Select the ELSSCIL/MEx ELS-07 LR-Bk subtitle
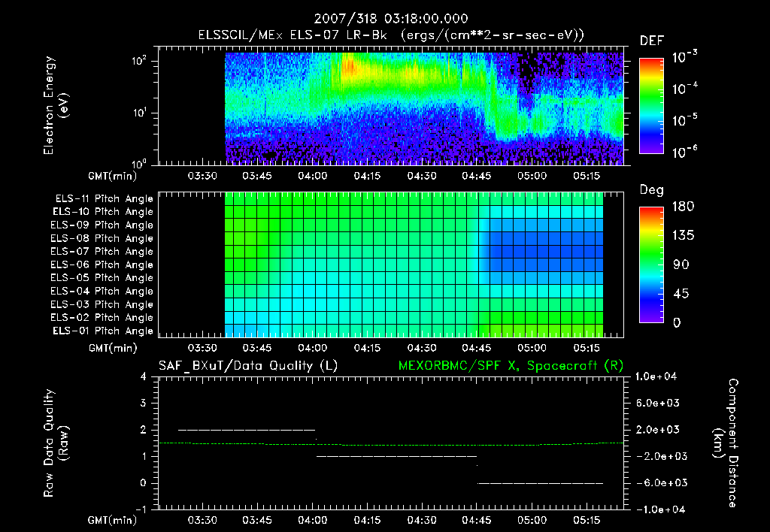Screen dimensions: 770x532 [x=391, y=35]
